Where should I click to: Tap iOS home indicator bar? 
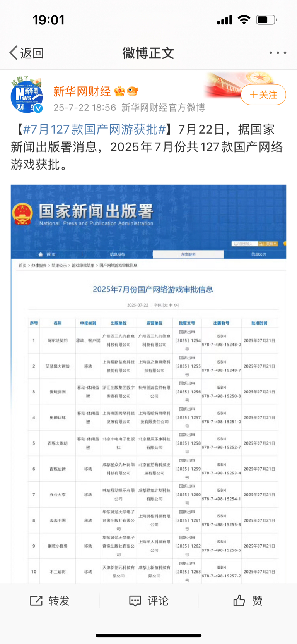click(x=148, y=635)
